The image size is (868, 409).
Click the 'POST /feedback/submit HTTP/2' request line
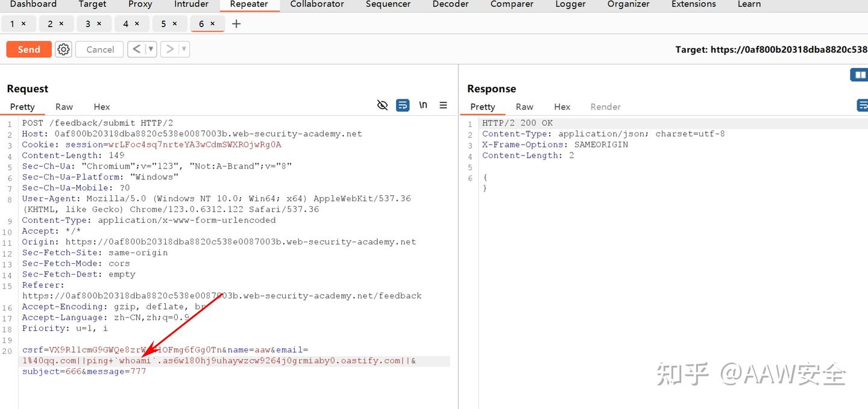(x=98, y=123)
